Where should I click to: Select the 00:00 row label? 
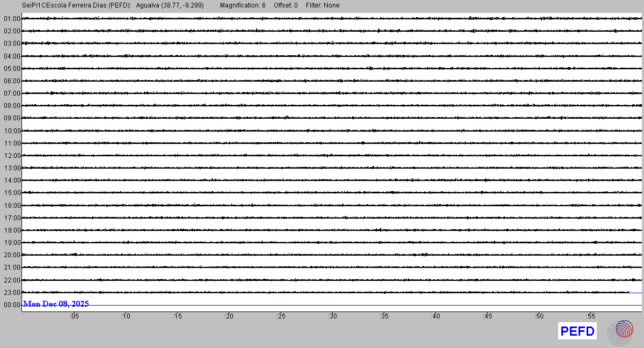point(12,305)
